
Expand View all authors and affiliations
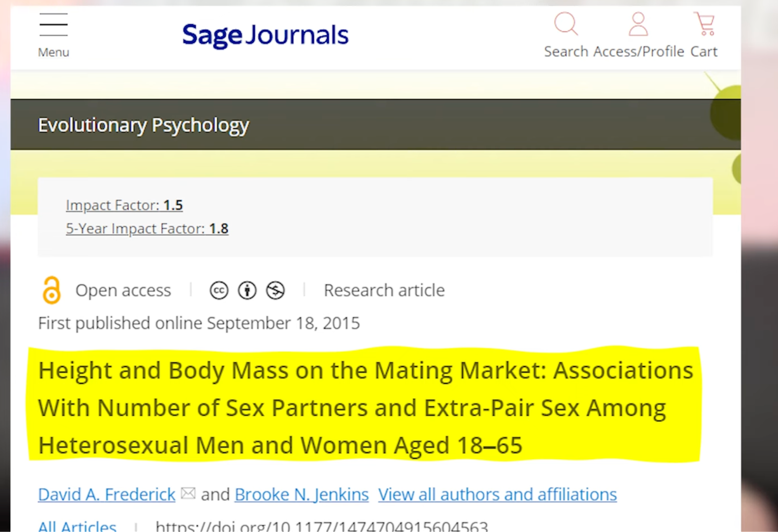click(497, 494)
